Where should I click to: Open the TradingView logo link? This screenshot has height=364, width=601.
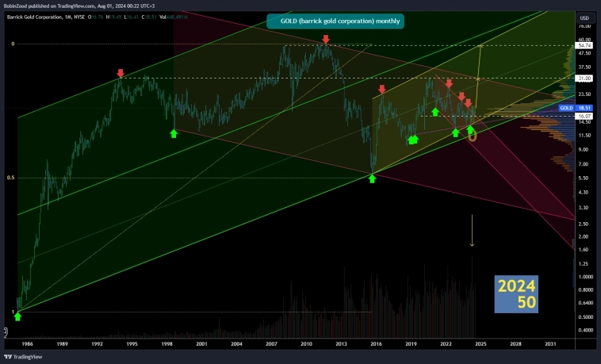pyautogui.click(x=23, y=357)
